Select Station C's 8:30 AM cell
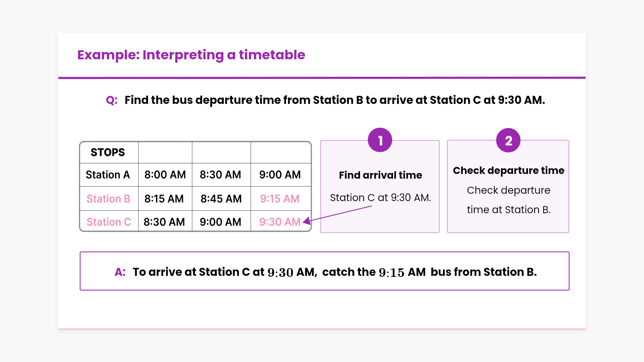 click(164, 222)
